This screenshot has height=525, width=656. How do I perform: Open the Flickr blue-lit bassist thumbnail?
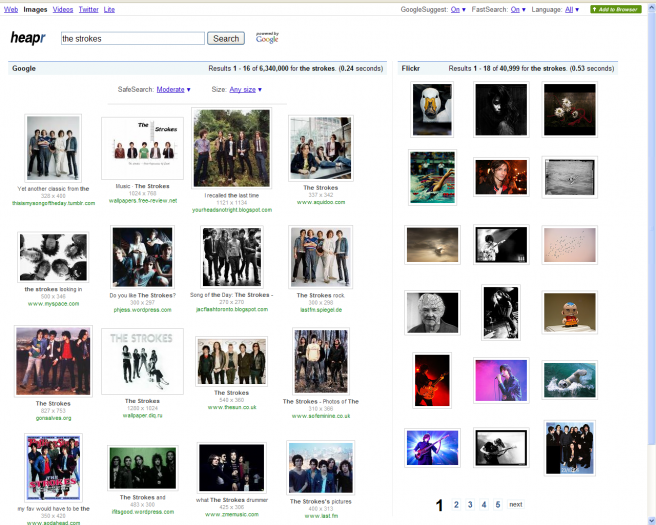click(x=432, y=448)
